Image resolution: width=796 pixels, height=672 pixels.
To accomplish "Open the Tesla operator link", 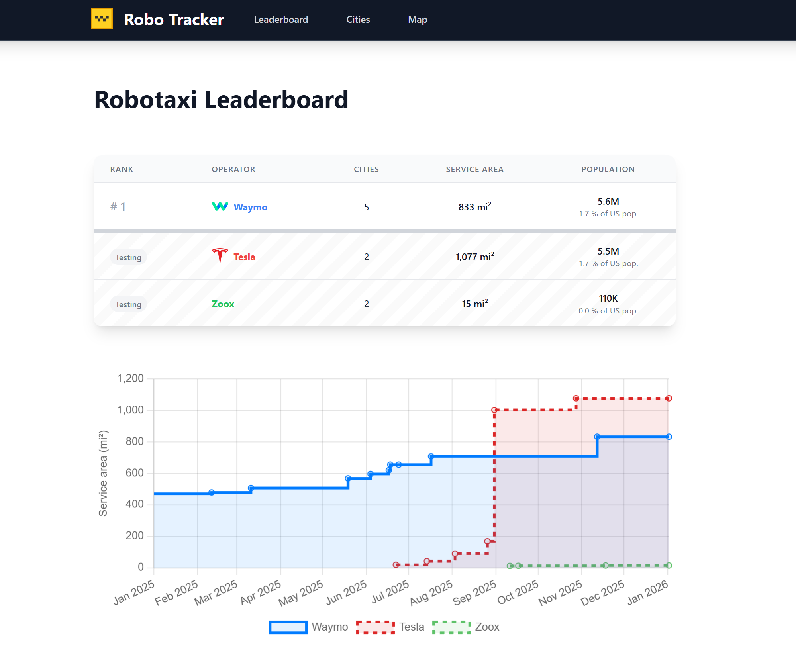I will (x=244, y=257).
